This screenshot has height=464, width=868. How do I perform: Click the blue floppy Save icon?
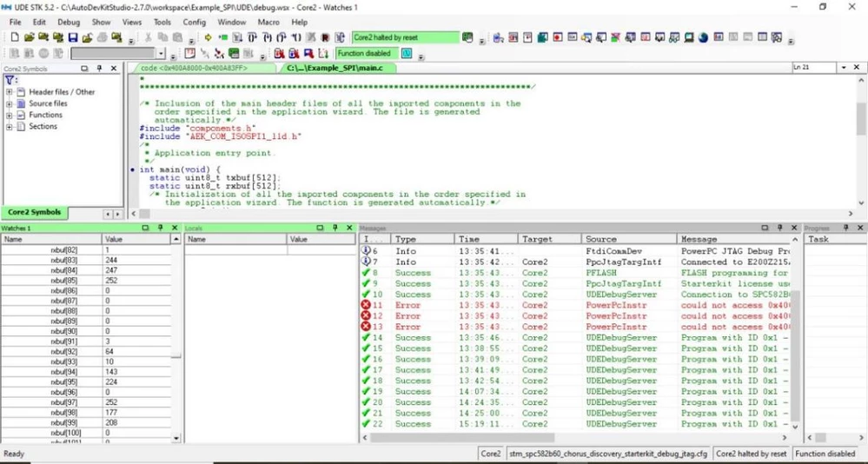coord(73,37)
